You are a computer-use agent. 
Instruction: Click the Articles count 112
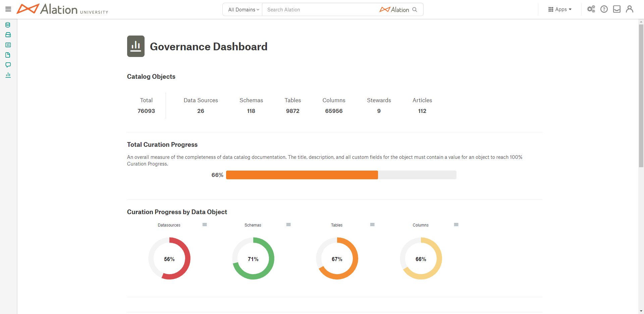422,111
